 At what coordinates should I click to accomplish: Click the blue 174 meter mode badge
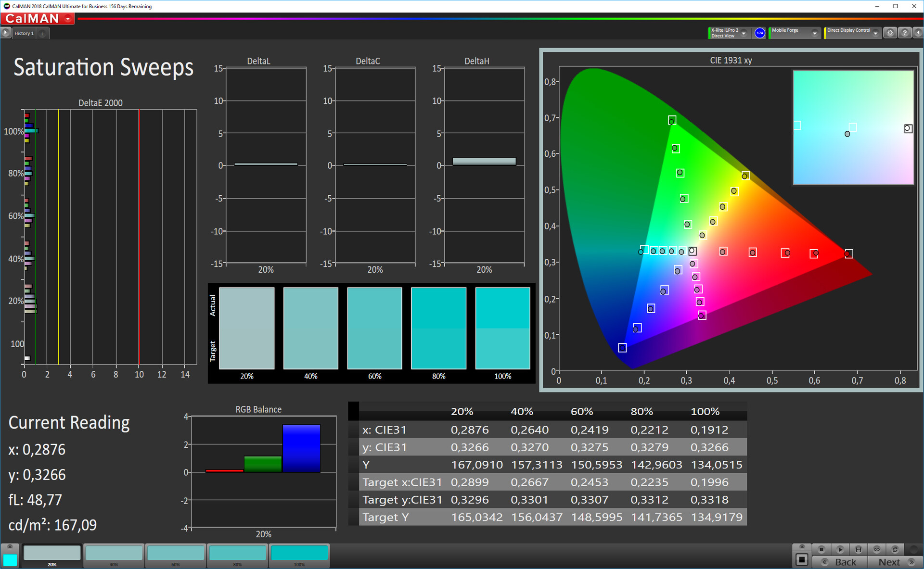coord(760,33)
